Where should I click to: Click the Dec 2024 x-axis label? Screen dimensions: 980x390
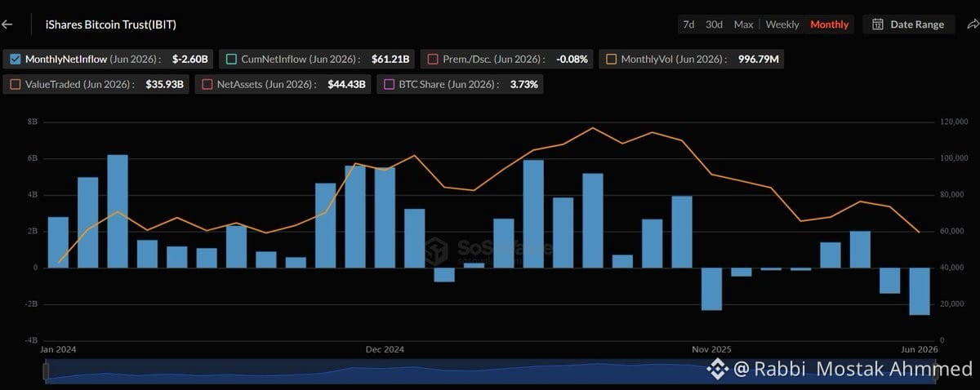pos(385,349)
